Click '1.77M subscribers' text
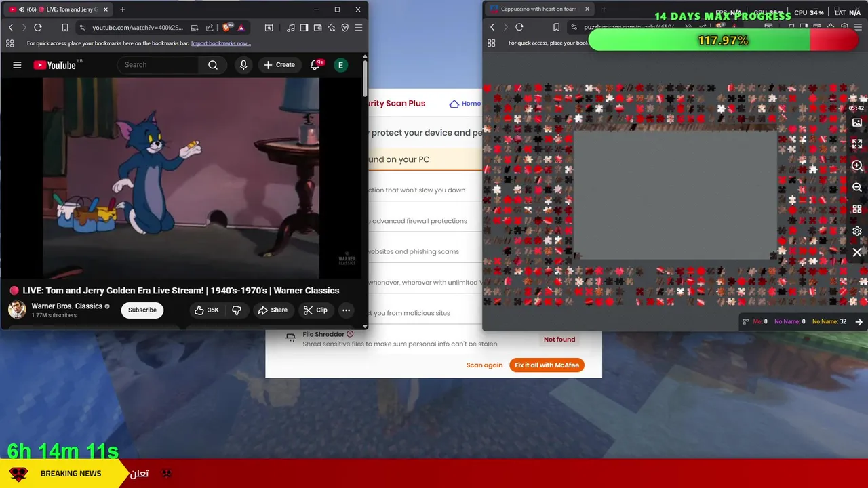868x488 pixels. (54, 316)
